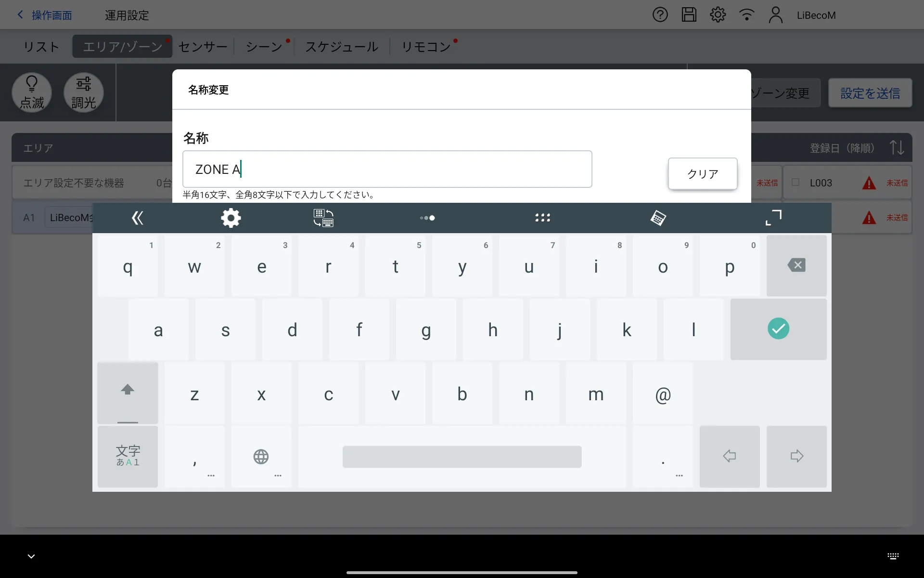Collapse keyboard toolbar with double chevron
Screen dimensions: 924x578
pos(138,218)
